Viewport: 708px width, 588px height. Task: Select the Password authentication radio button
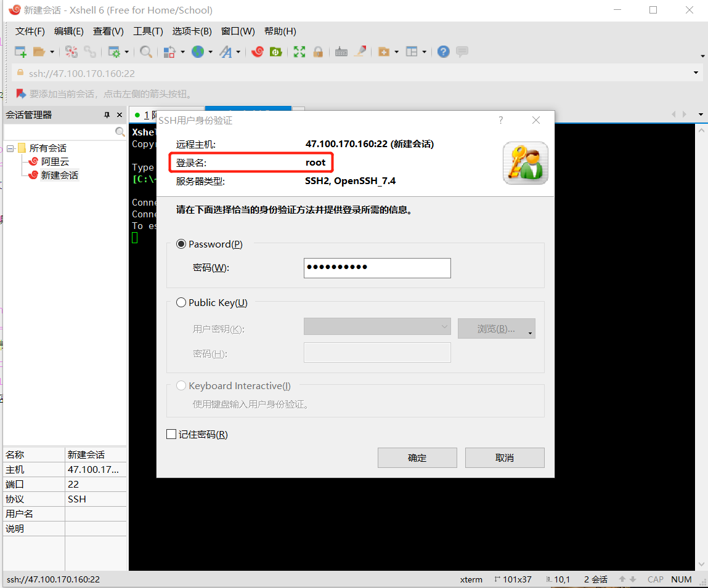(x=181, y=244)
